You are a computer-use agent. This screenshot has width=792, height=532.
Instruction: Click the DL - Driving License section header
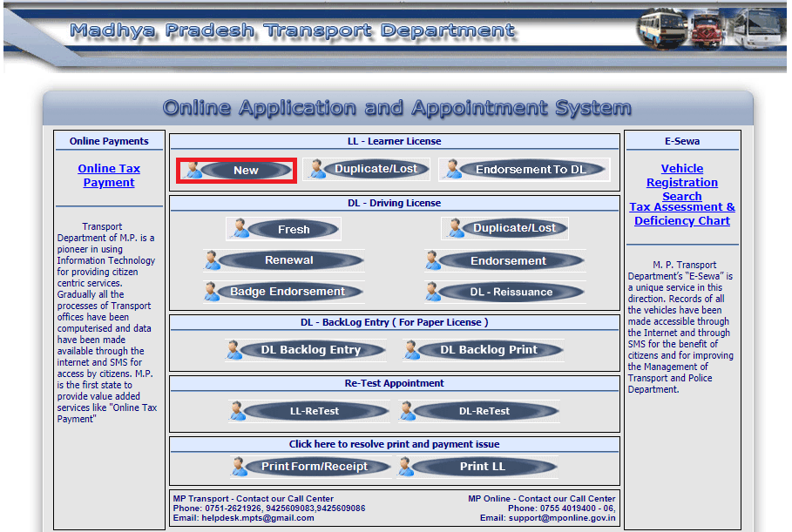tap(394, 203)
